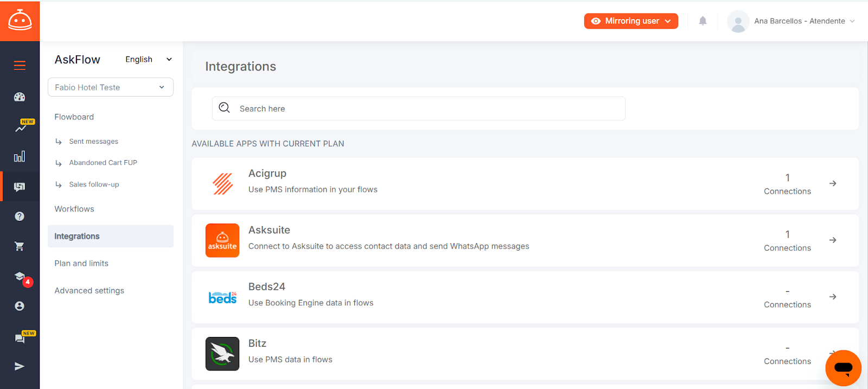Focus the Search here field
Screen dimensions: 868x389
418,109
